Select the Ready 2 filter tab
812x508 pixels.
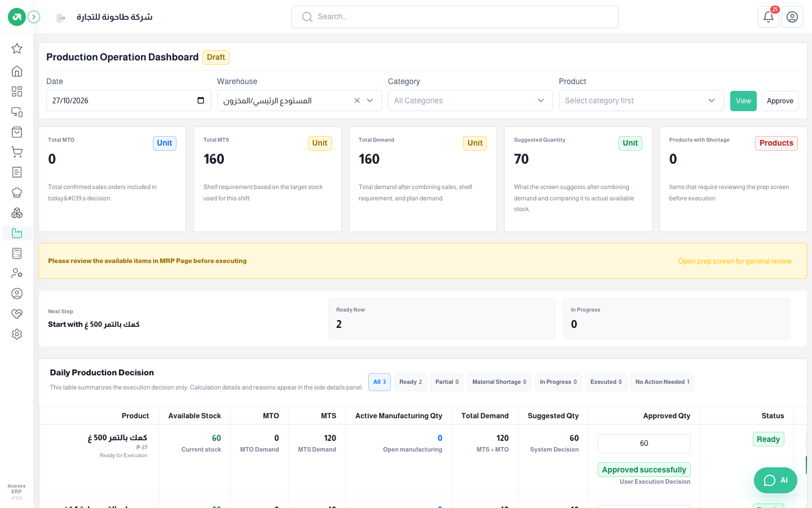tap(411, 382)
